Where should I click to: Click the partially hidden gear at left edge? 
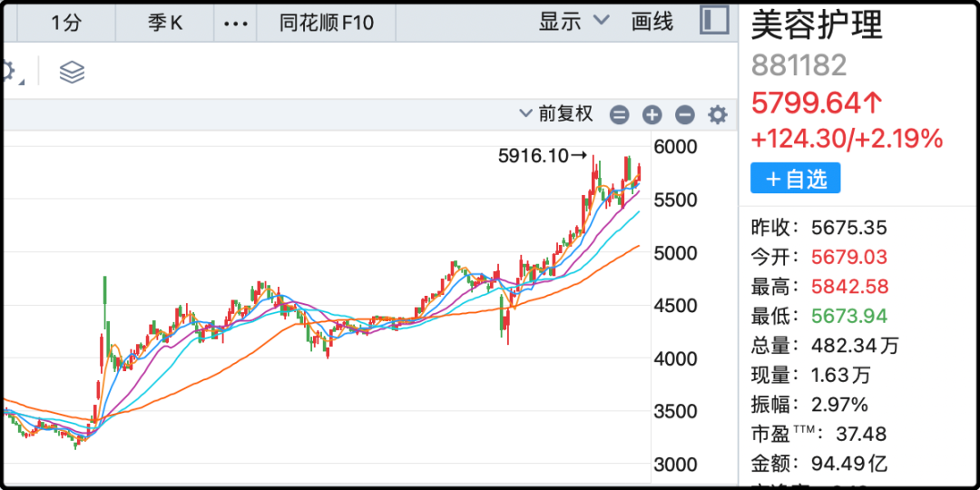click(7, 73)
